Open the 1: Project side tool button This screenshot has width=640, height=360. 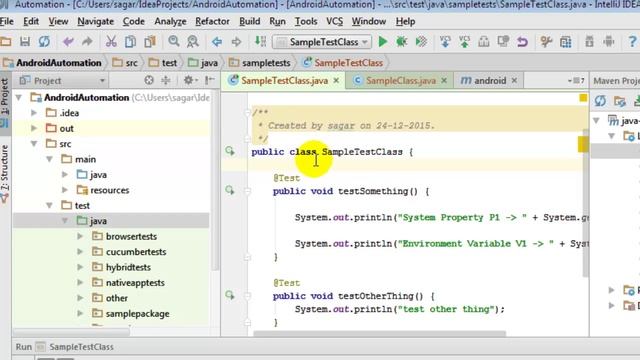point(5,102)
